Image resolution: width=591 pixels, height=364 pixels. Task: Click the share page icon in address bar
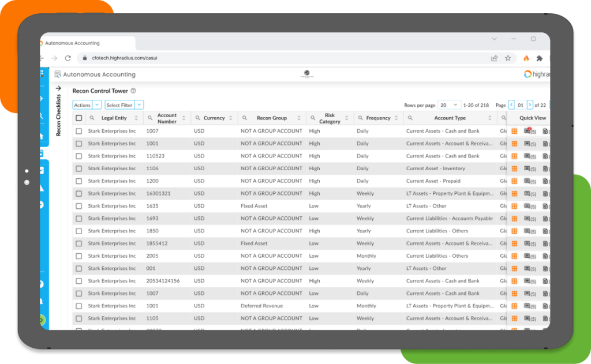pyautogui.click(x=495, y=58)
